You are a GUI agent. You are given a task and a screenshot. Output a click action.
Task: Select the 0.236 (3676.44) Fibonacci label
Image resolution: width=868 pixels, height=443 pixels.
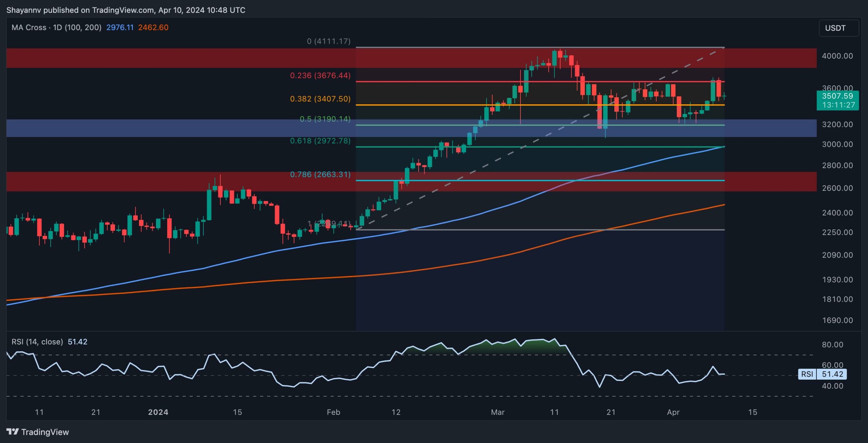point(320,75)
